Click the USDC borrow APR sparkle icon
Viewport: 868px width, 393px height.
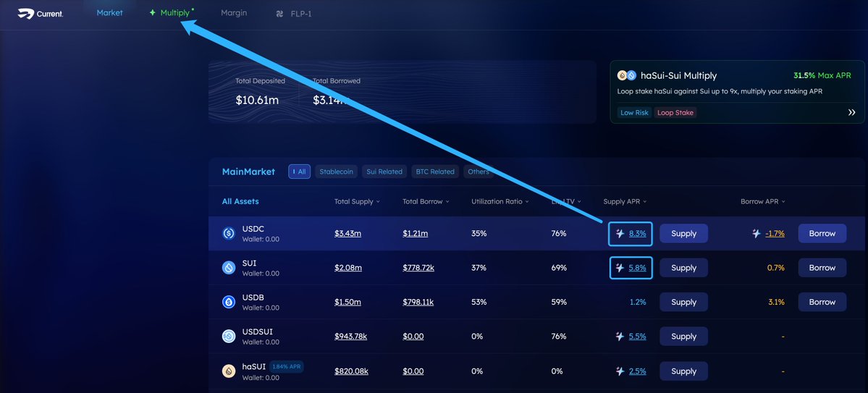pyautogui.click(x=757, y=234)
